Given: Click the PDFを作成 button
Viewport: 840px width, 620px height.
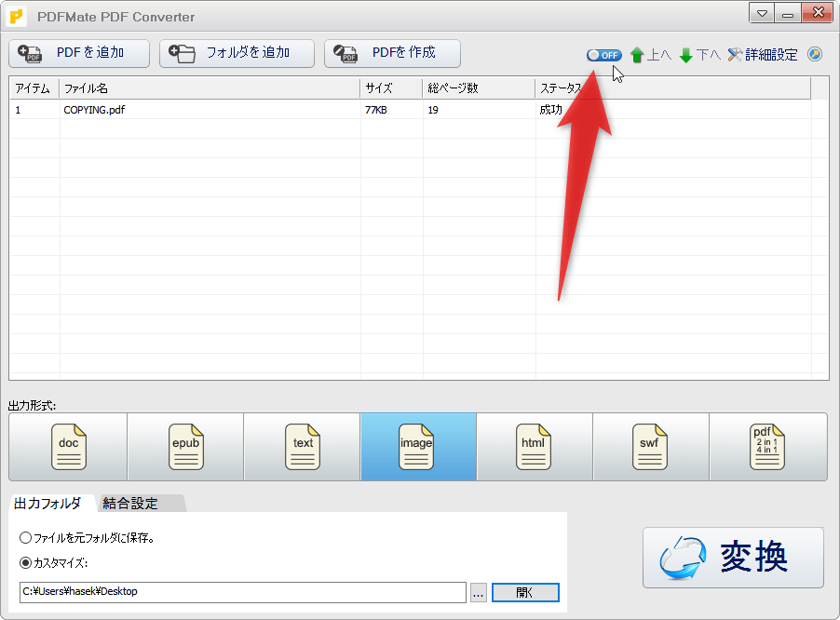Looking at the screenshot, I should click(392, 54).
